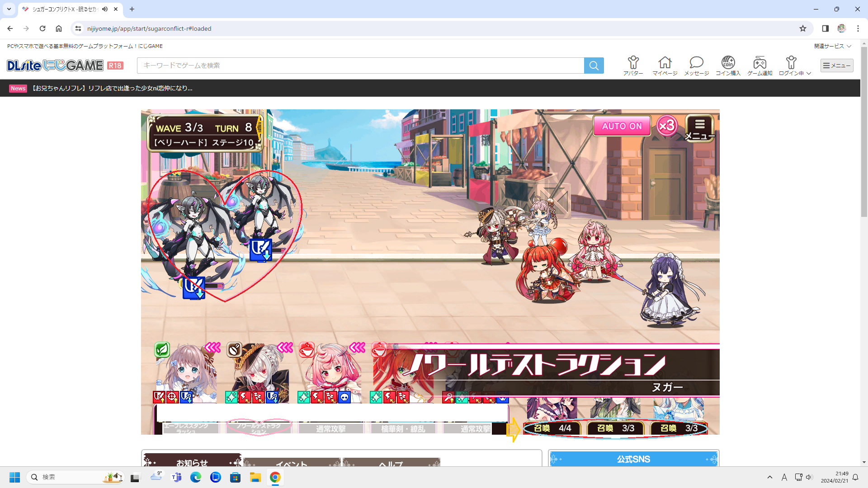
Task: Select the 召喚 4/4 summon button
Action: [x=552, y=428]
